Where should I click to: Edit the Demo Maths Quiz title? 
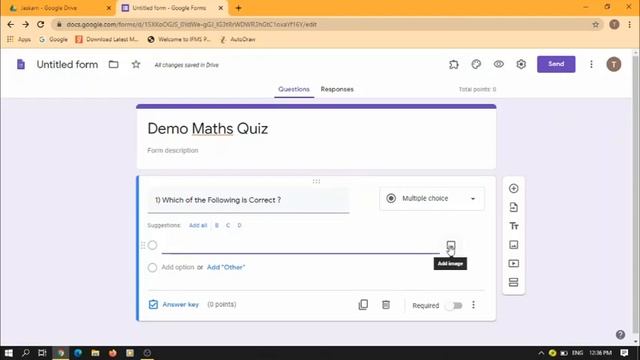tap(208, 129)
